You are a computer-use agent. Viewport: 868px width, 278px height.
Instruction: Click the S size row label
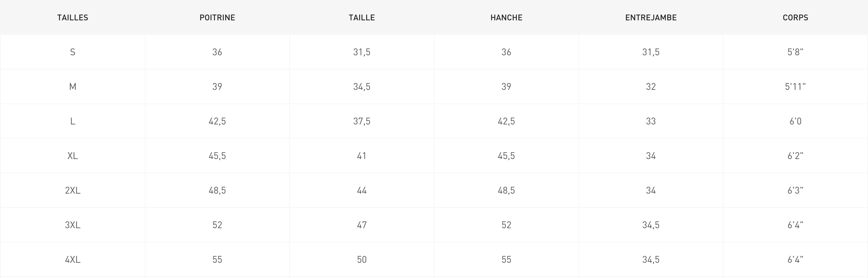click(73, 52)
